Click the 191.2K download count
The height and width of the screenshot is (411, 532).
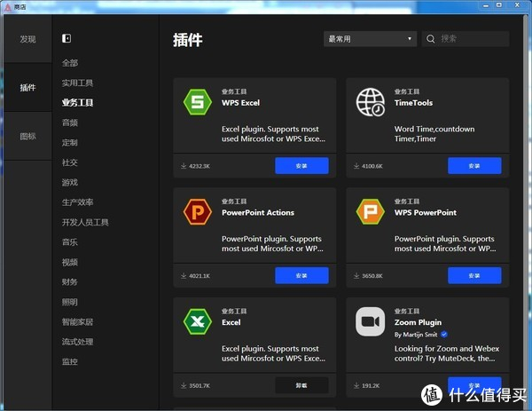[x=371, y=385]
